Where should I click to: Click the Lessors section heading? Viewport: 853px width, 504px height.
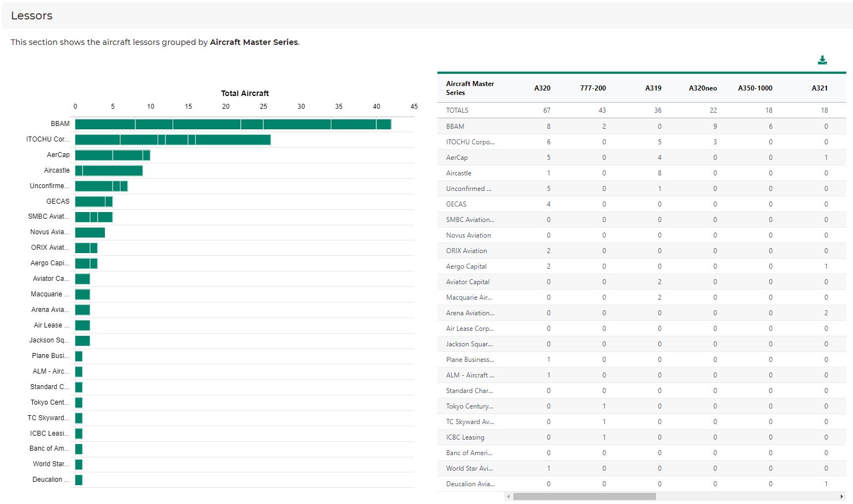(x=32, y=16)
